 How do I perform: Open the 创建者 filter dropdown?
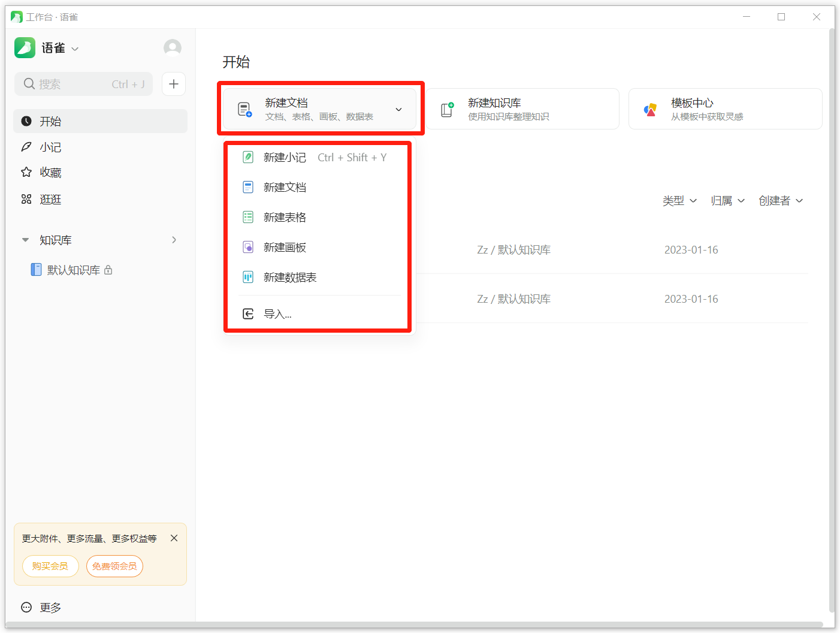pos(781,201)
